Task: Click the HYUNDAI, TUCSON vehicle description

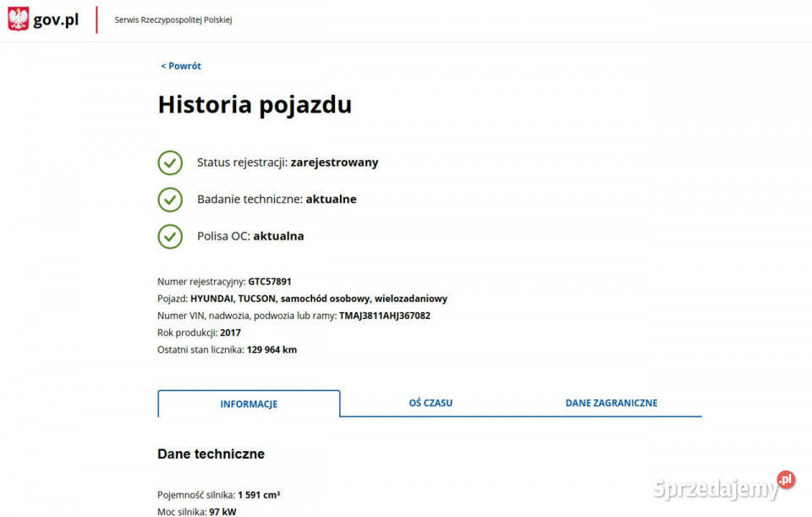Action: [319, 299]
